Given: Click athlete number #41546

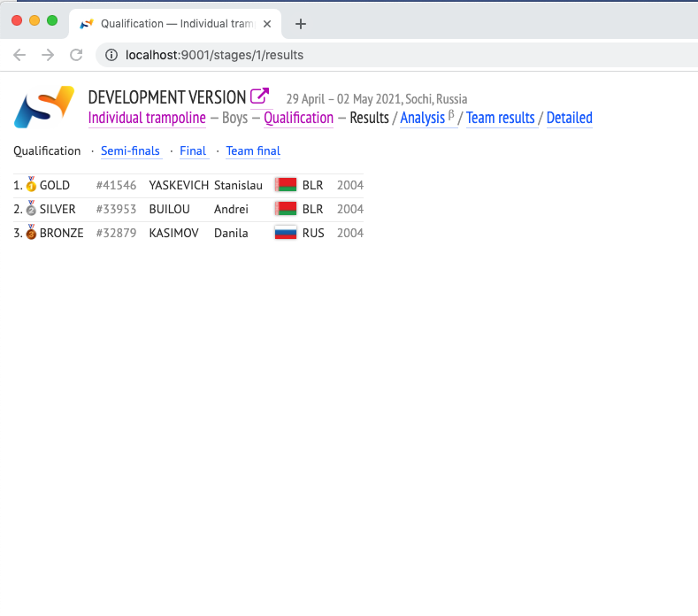Looking at the screenshot, I should click(x=116, y=185).
